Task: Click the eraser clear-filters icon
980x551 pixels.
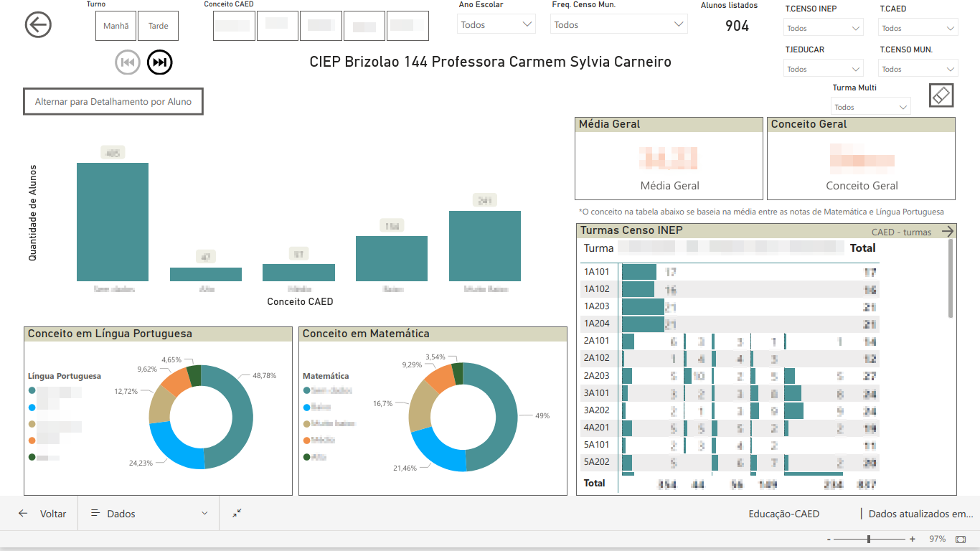Action: 941,95
